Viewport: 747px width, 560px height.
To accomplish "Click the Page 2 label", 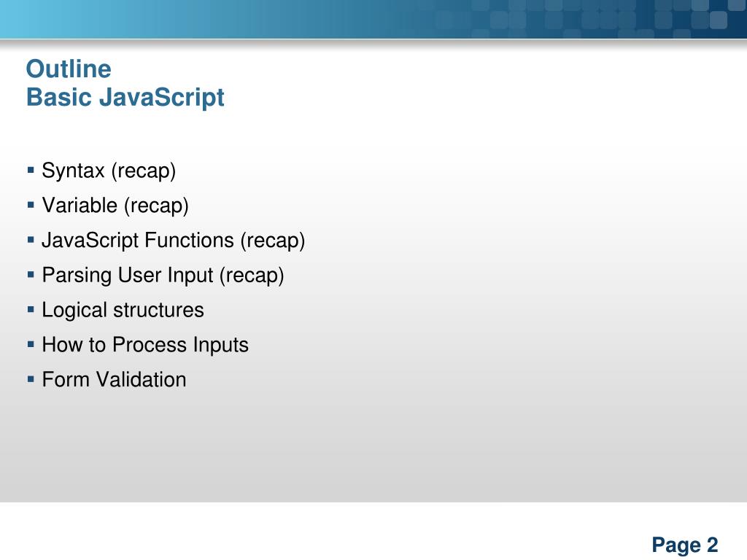I will click(684, 545).
